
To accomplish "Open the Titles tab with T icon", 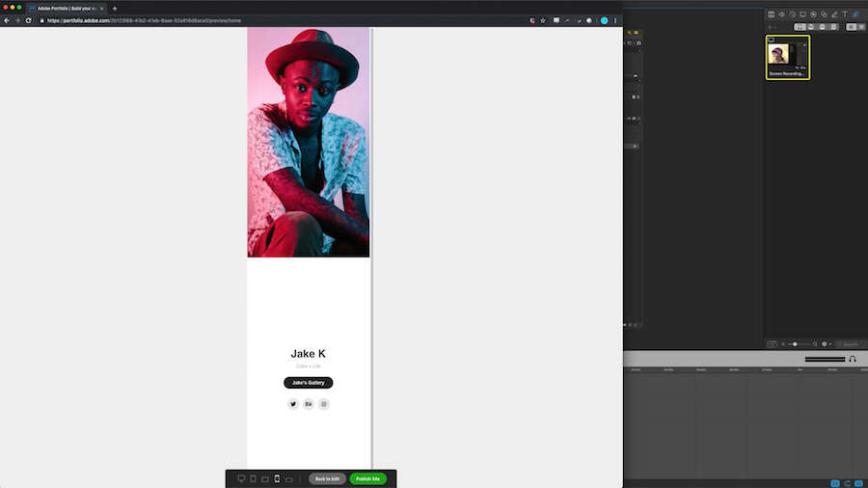I will tap(845, 14).
